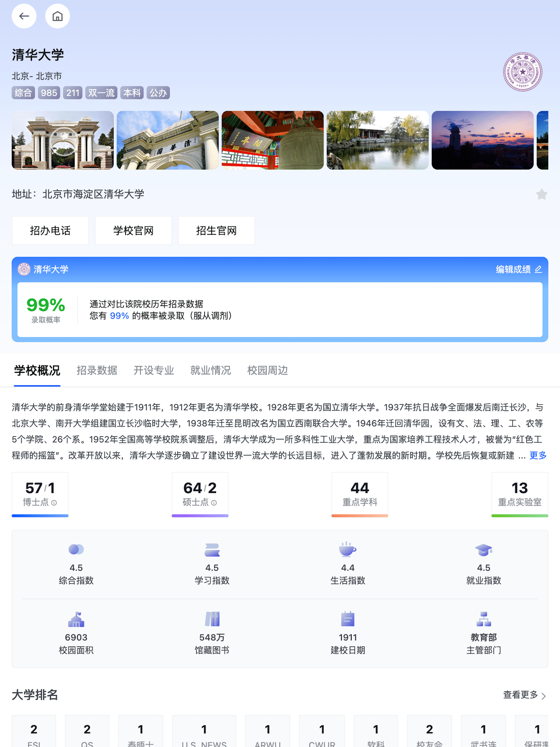Viewport: 560px width, 747px height.
Task: Select the 武书连 ranking card
Action: [x=483, y=731]
